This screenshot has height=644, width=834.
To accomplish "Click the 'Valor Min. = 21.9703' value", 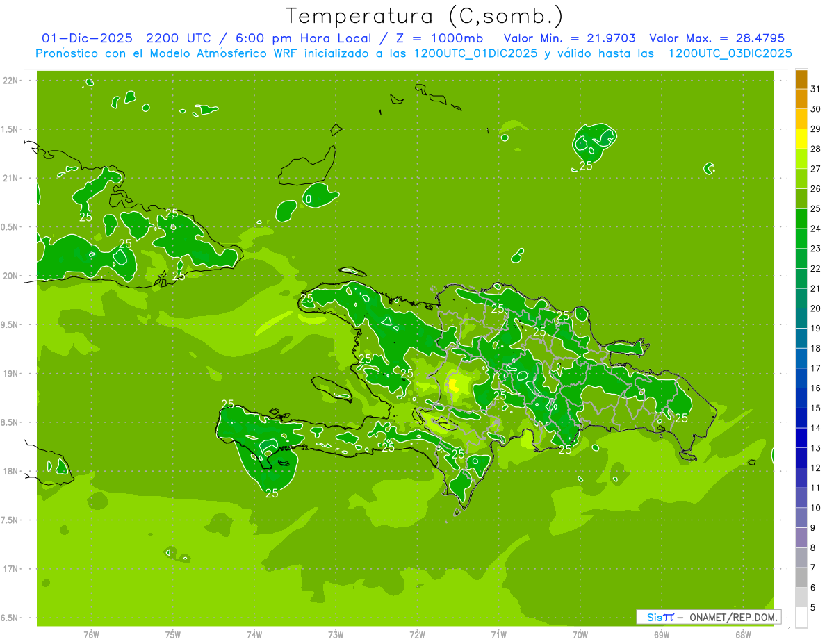I will tap(569, 38).
